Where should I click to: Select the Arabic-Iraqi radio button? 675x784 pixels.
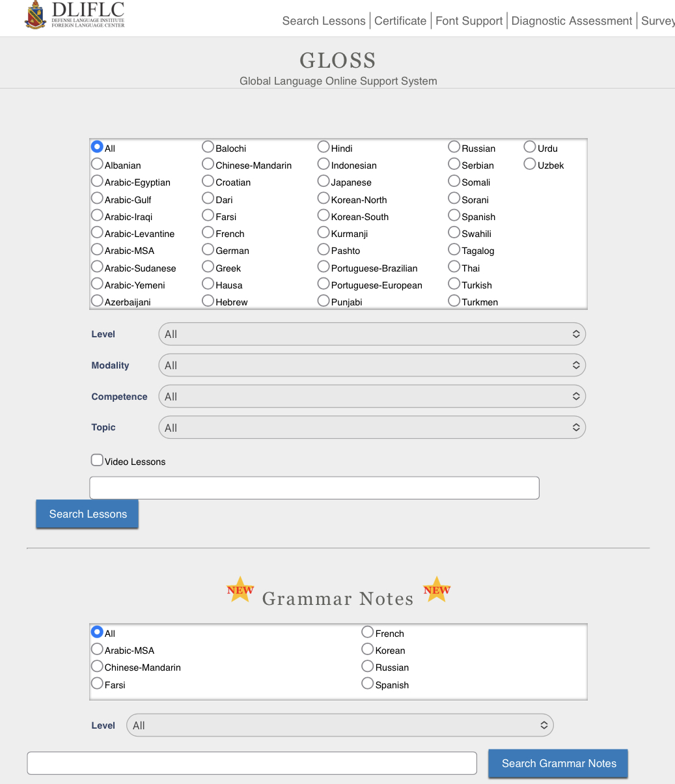(97, 216)
